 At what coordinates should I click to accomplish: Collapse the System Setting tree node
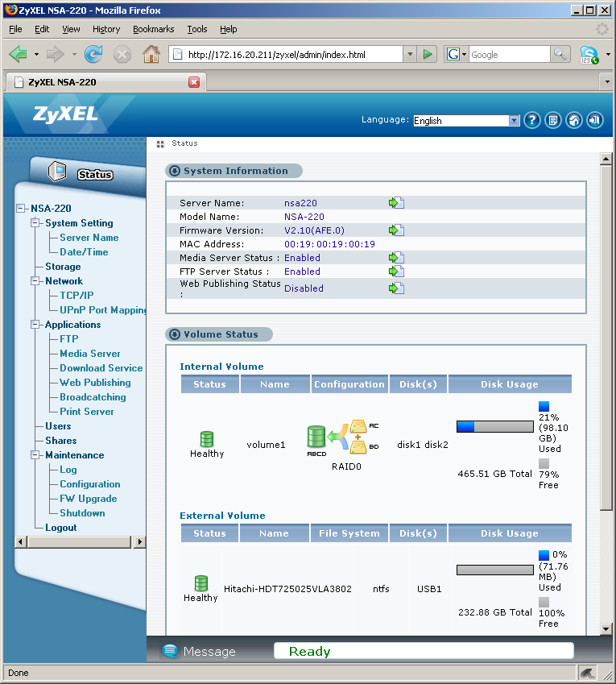pos(35,223)
